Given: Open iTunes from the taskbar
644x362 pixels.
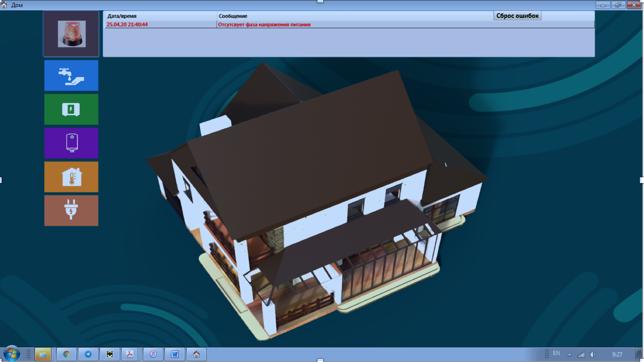Looking at the screenshot, I should (x=153, y=354).
